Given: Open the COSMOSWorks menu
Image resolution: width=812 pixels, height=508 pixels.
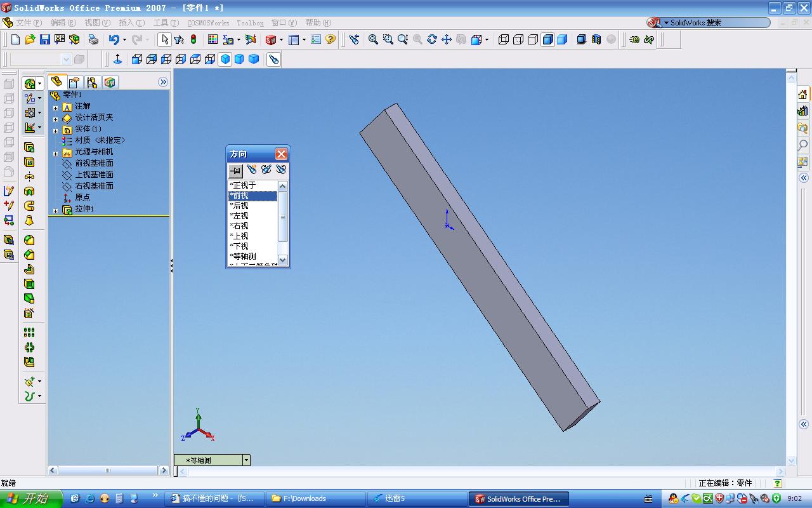Looking at the screenshot, I should pos(208,23).
